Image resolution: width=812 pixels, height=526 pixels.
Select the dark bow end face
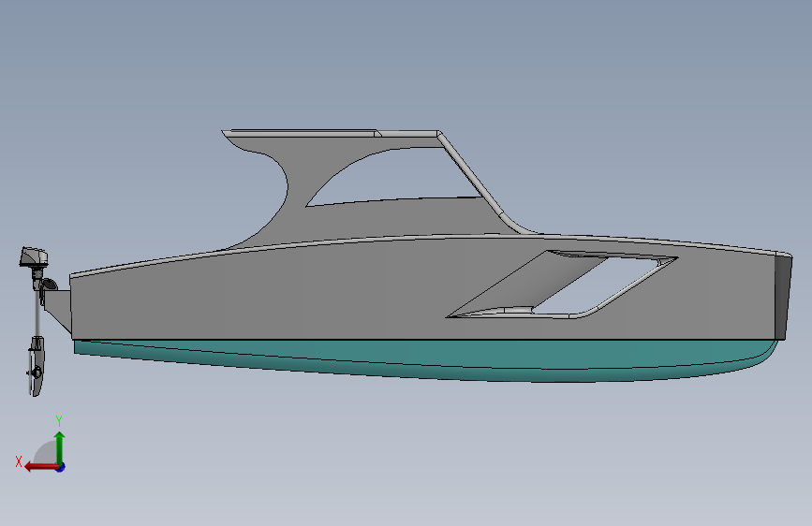(782, 298)
